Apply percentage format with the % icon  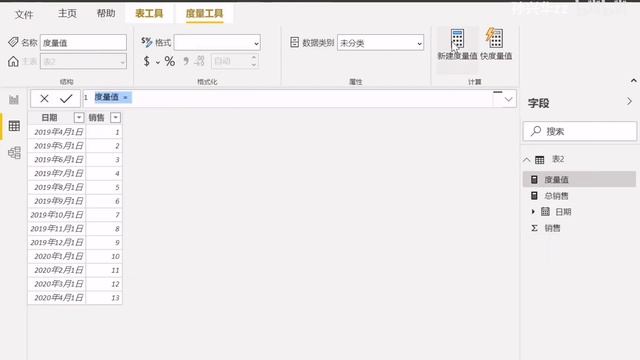pyautogui.click(x=169, y=62)
